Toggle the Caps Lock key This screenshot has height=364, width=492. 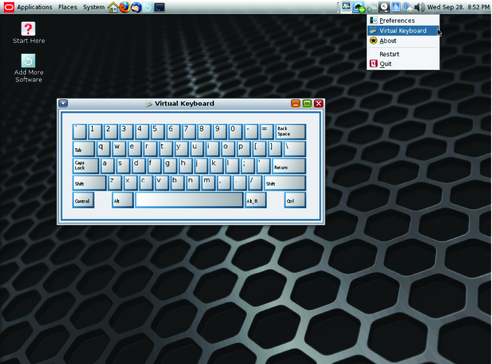point(86,166)
